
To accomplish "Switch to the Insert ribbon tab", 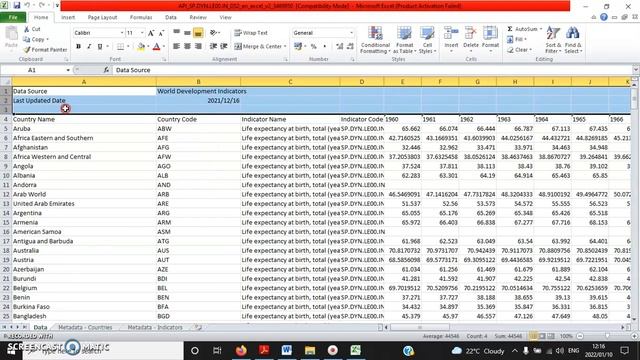I will tap(68, 18).
